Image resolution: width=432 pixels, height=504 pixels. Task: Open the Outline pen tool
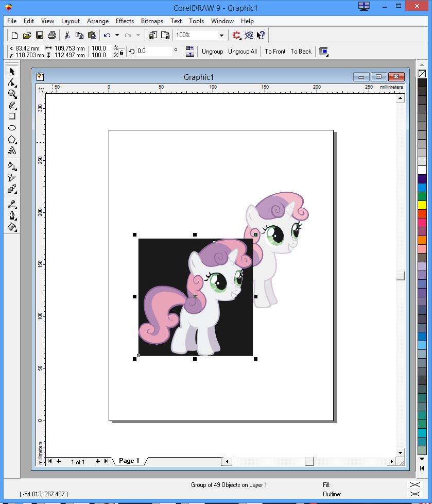click(x=12, y=215)
